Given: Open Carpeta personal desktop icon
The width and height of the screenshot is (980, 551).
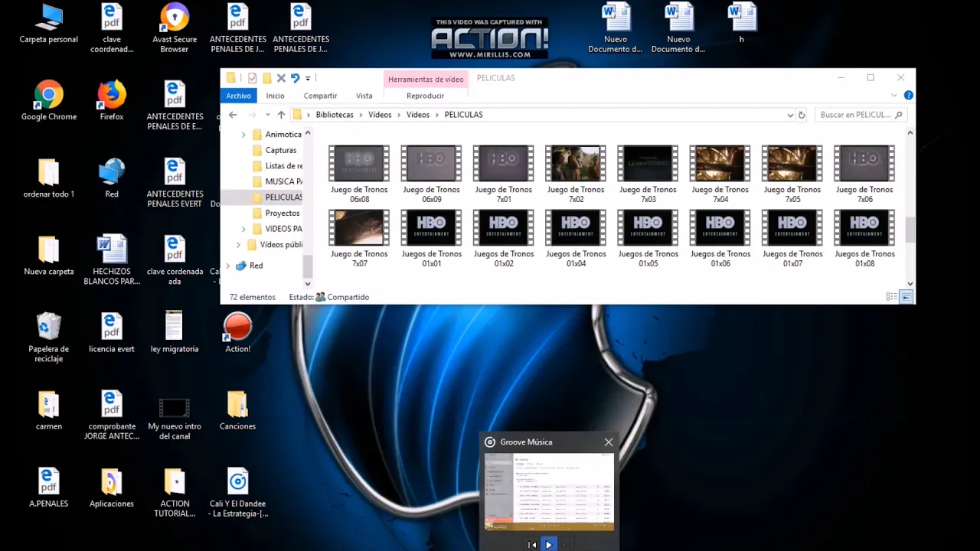Looking at the screenshot, I should [x=48, y=24].
